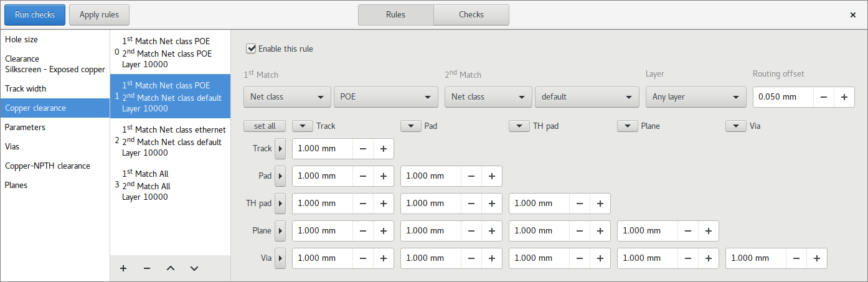This screenshot has width=868, height=282.
Task: Increase the routing offset value
Action: (x=844, y=97)
